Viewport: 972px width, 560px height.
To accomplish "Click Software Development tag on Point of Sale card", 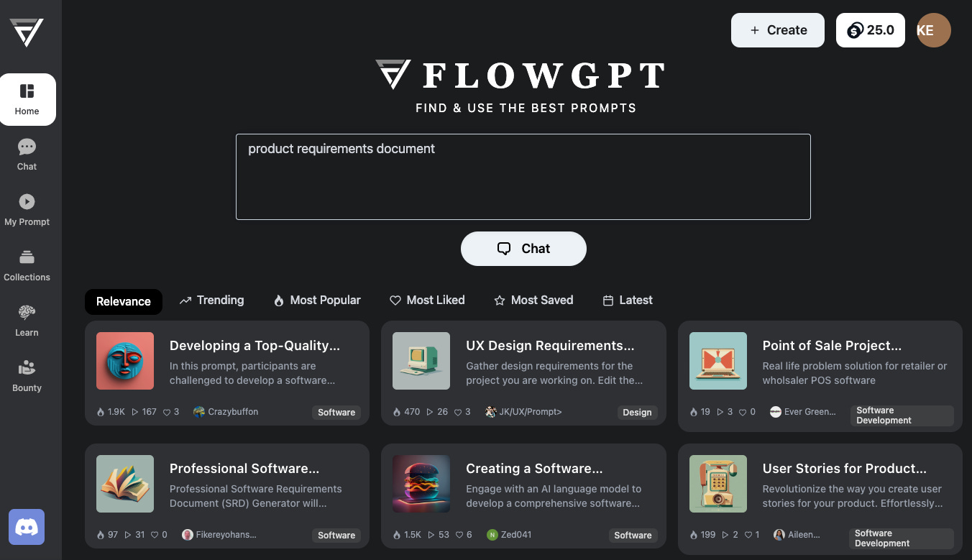I will [x=902, y=416].
